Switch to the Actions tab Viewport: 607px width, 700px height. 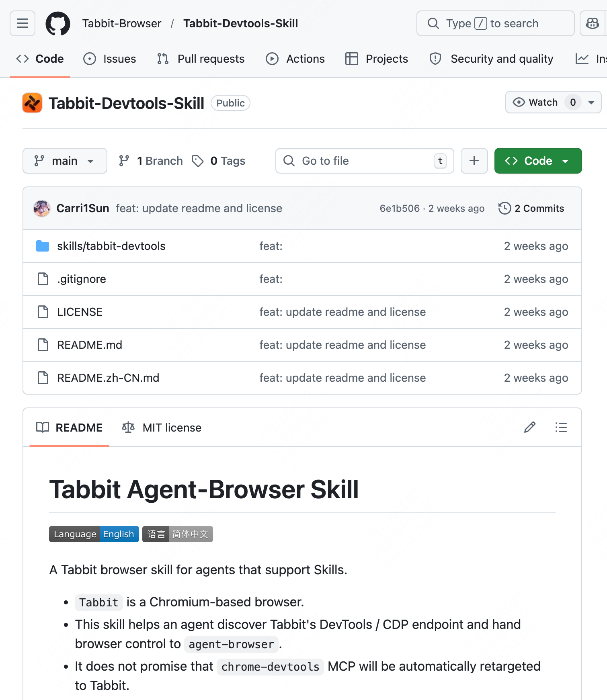point(295,59)
